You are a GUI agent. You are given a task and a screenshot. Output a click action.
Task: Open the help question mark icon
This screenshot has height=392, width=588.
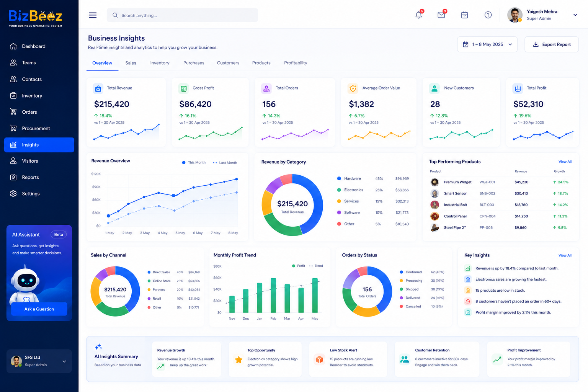[488, 15]
